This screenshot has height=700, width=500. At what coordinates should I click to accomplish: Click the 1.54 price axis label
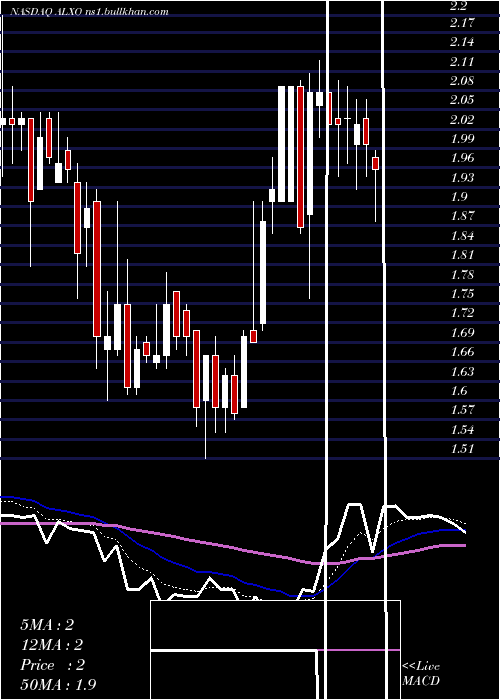tap(462, 429)
